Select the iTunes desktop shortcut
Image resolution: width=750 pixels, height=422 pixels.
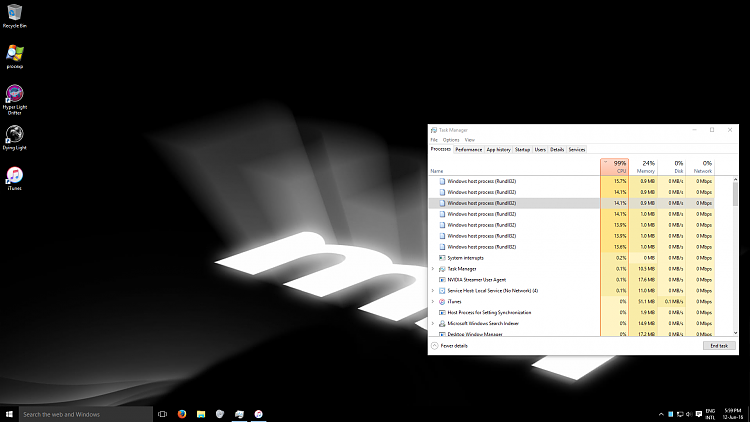pyautogui.click(x=14, y=178)
